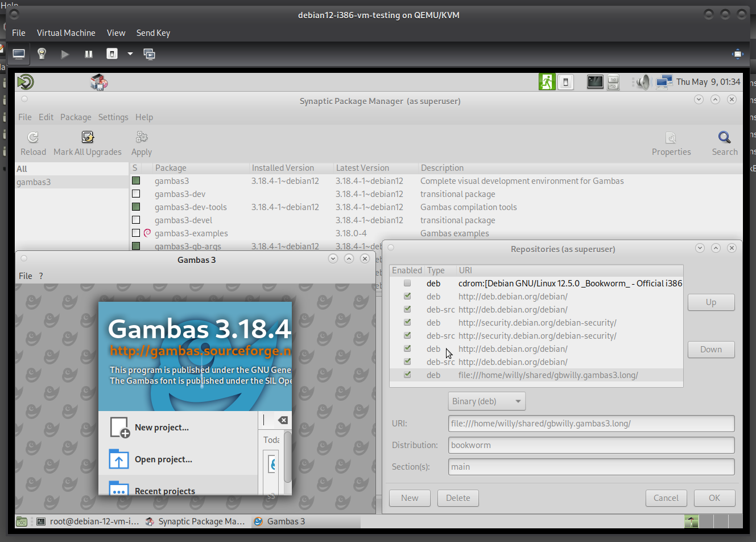Expand the VM shutdown options arrow
Viewport: 756px width, 542px height.
click(130, 54)
